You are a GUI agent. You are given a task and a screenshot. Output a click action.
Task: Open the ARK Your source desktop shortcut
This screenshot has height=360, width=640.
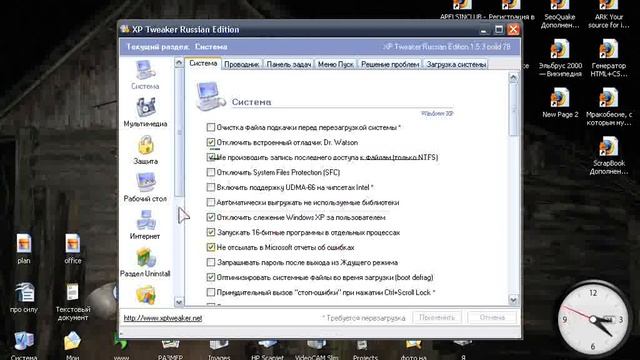pos(609,15)
